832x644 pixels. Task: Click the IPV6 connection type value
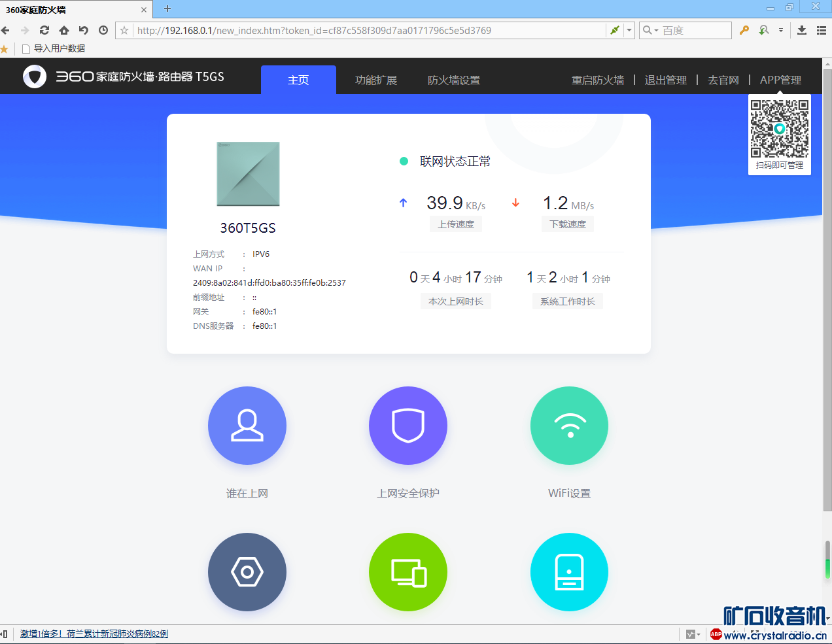261,254
